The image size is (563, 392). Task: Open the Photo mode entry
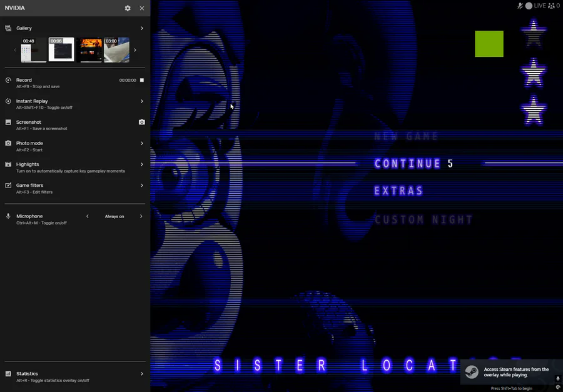point(75,146)
